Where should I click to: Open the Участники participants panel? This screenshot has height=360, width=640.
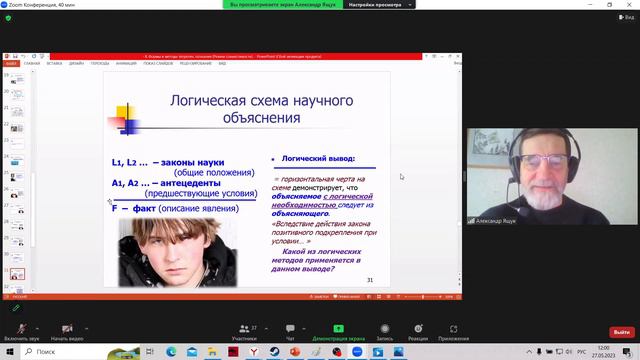[x=244, y=332]
